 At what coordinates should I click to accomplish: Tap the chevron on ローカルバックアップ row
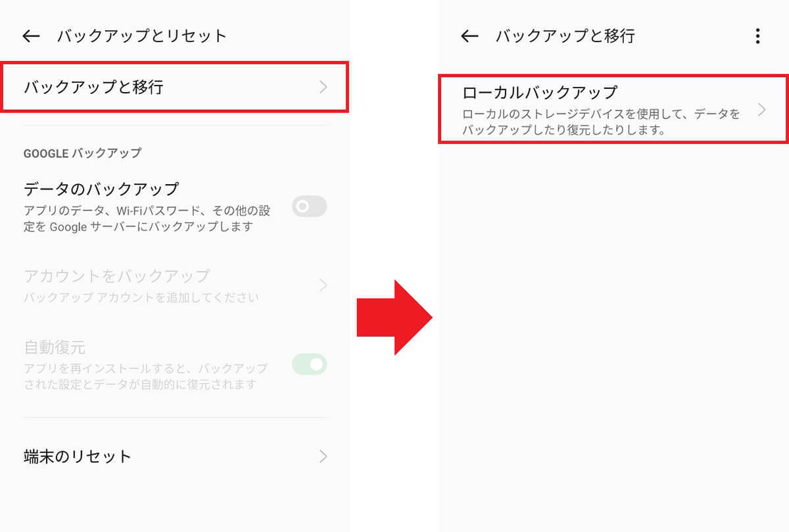coord(762,110)
